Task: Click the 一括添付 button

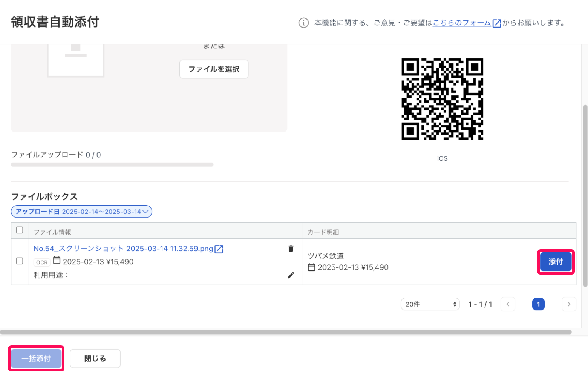Action: pyautogui.click(x=36, y=359)
